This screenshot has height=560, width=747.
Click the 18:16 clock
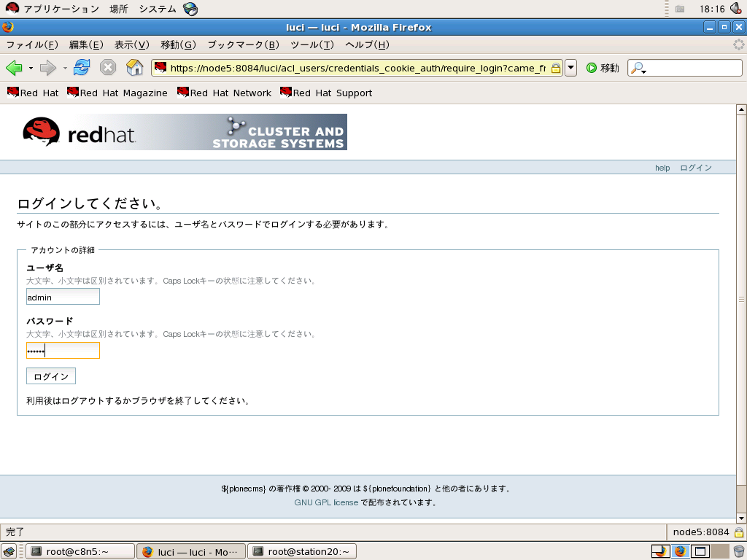(x=712, y=9)
